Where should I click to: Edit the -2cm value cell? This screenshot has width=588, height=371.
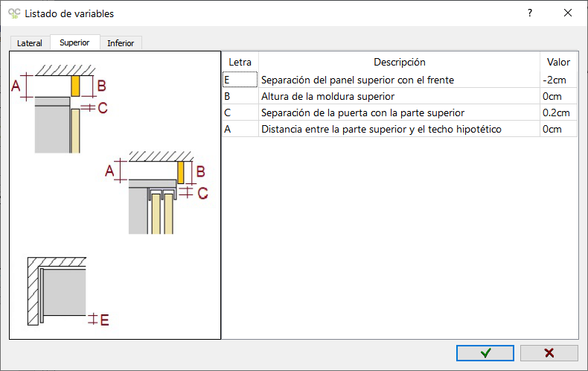click(x=558, y=80)
